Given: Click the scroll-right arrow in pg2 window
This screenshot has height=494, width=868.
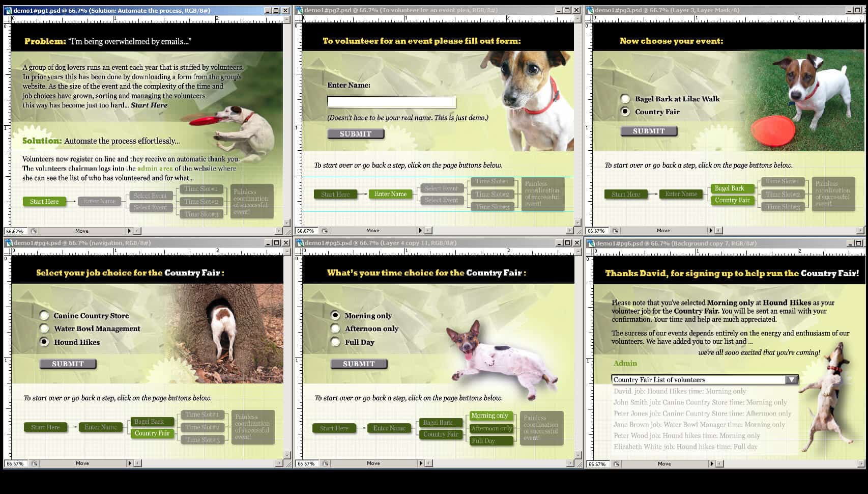Looking at the screenshot, I should click(x=570, y=231).
